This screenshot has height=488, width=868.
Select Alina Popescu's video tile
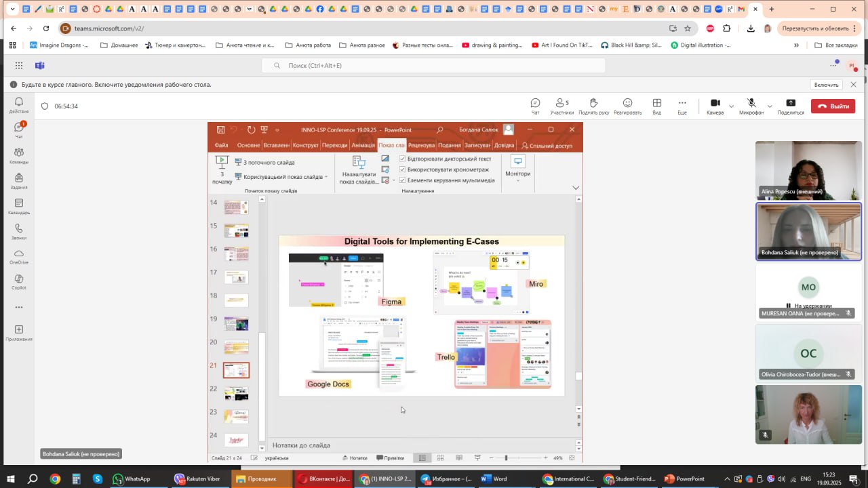[x=808, y=169]
